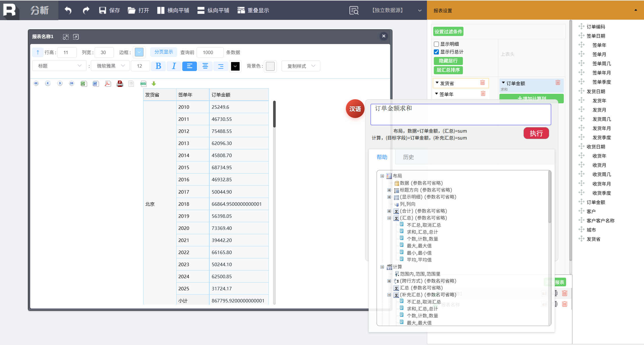
Task: Apply center text alignment
Action: (205, 66)
